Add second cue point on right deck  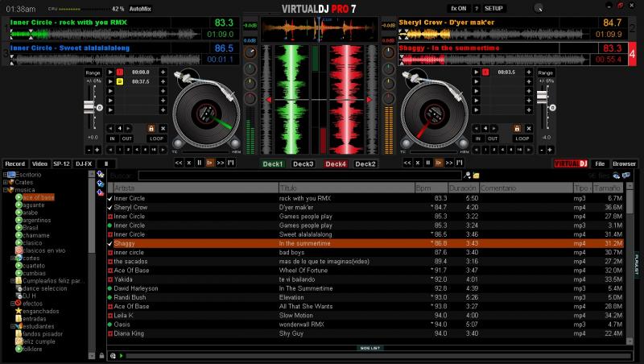pos(529,81)
